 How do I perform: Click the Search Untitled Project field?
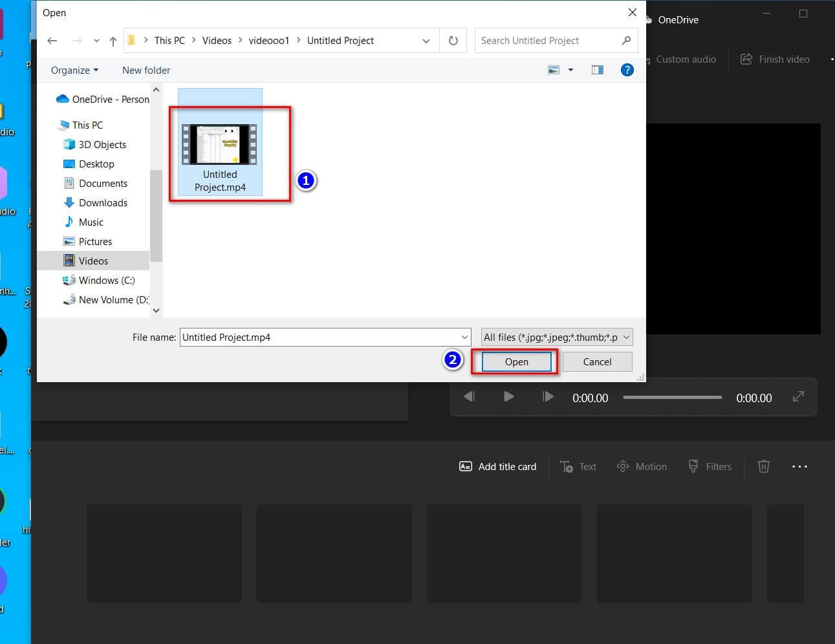tap(556, 41)
